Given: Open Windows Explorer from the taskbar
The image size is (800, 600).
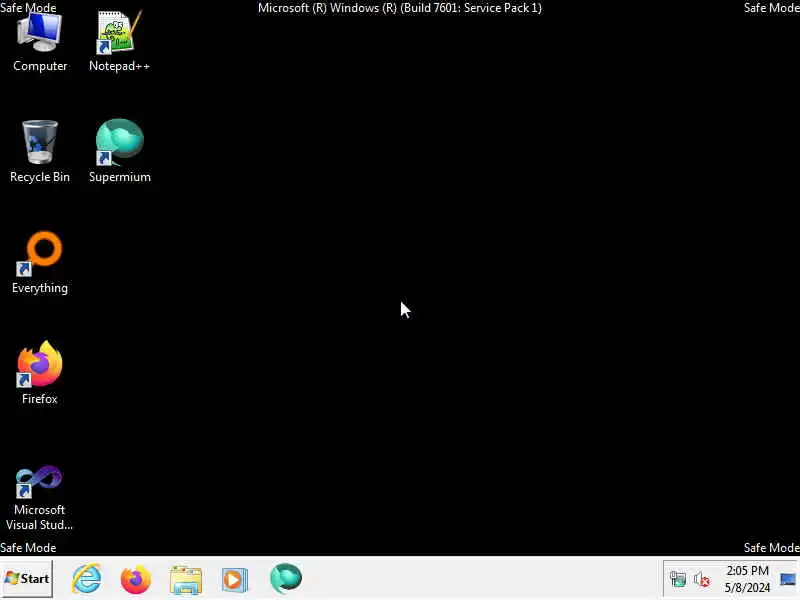Looking at the screenshot, I should (186, 580).
